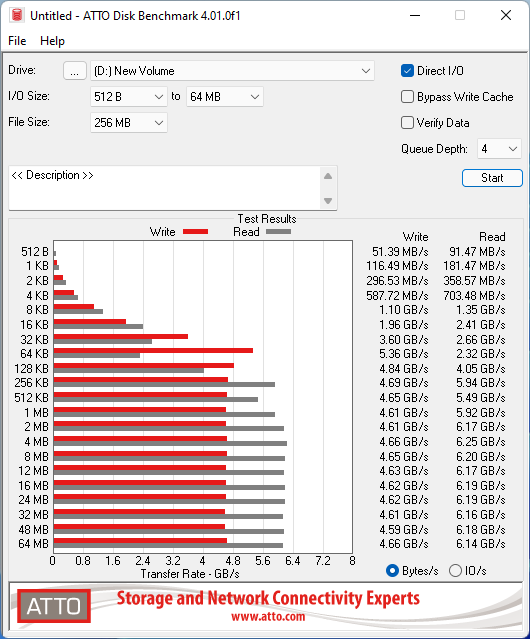
Task: Click the ATTO logo in the banner
Action: pos(54,606)
